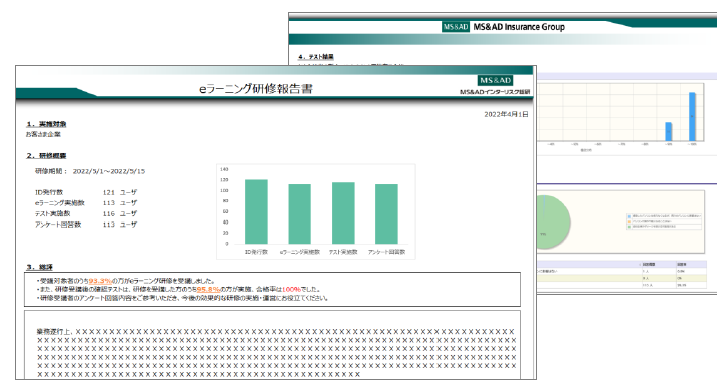Click the tallest blue bar in the back page chart
Screen dimensions: 717x382
(692, 117)
